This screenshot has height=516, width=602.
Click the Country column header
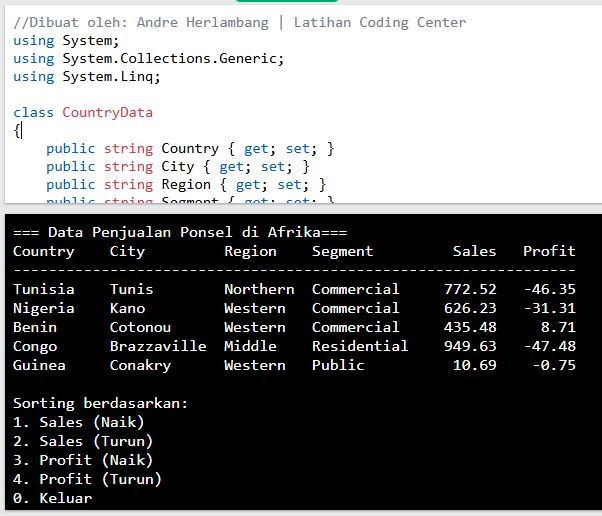click(x=43, y=251)
